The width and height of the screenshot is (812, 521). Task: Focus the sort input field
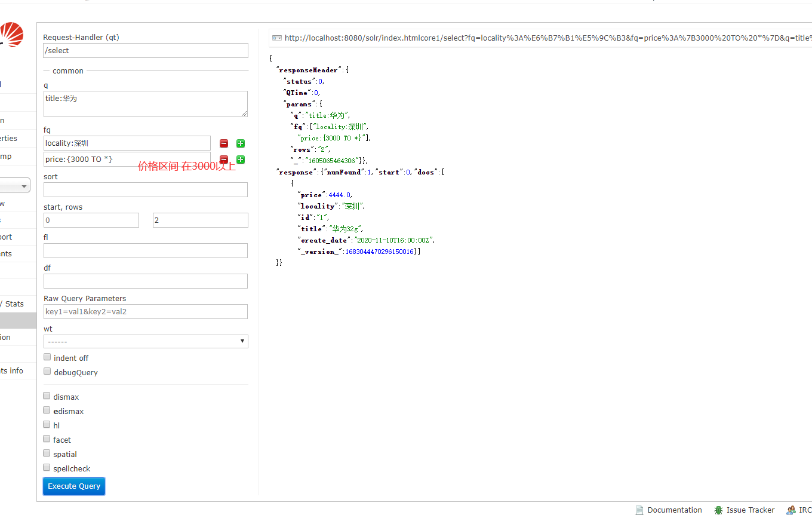[x=146, y=190]
